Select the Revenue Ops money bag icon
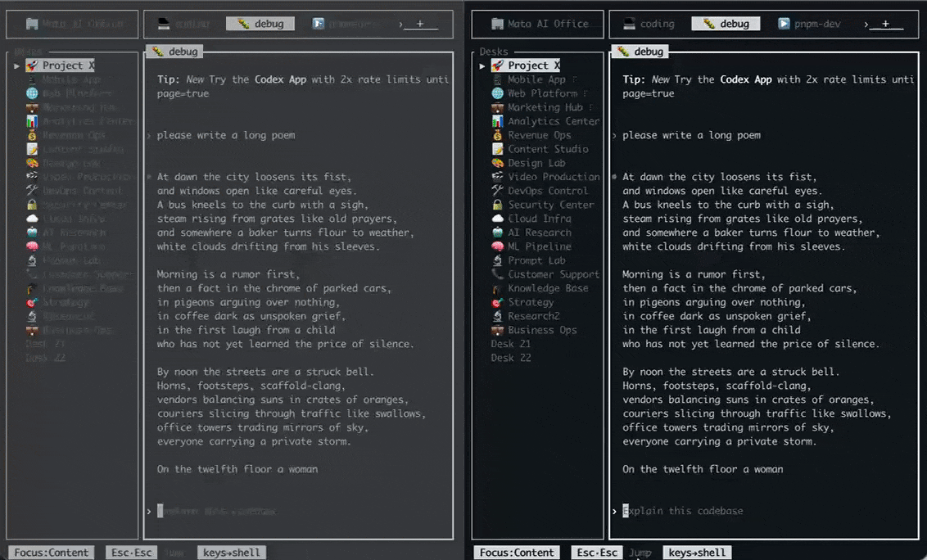927x560 pixels. [498, 135]
